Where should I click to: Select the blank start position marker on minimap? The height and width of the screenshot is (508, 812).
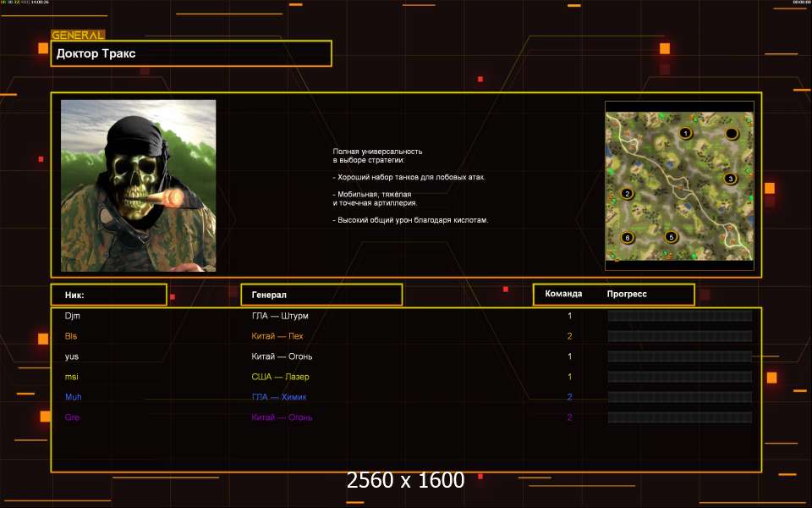(x=732, y=133)
